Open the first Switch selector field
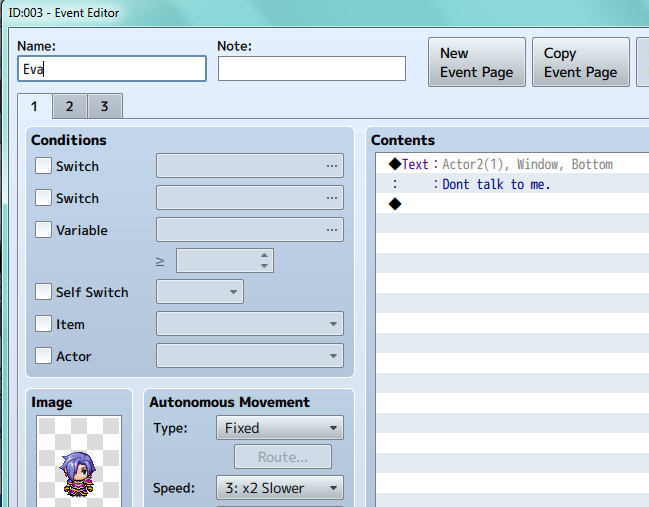The image size is (649, 507). [250, 166]
